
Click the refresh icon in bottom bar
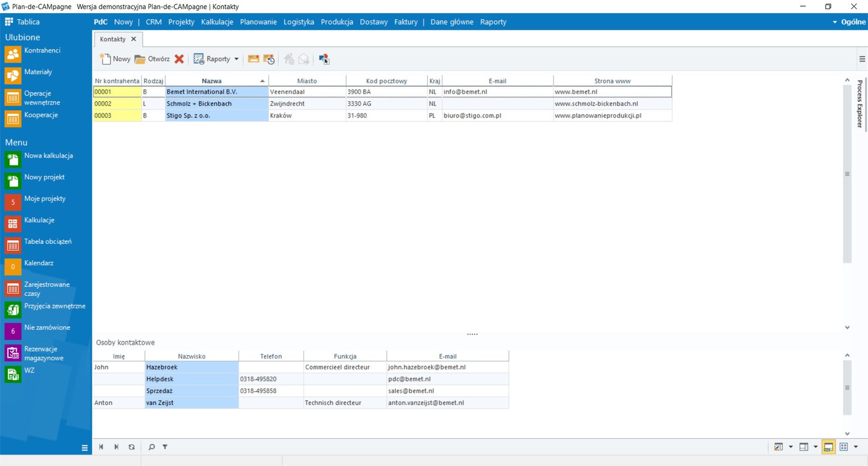[132, 447]
